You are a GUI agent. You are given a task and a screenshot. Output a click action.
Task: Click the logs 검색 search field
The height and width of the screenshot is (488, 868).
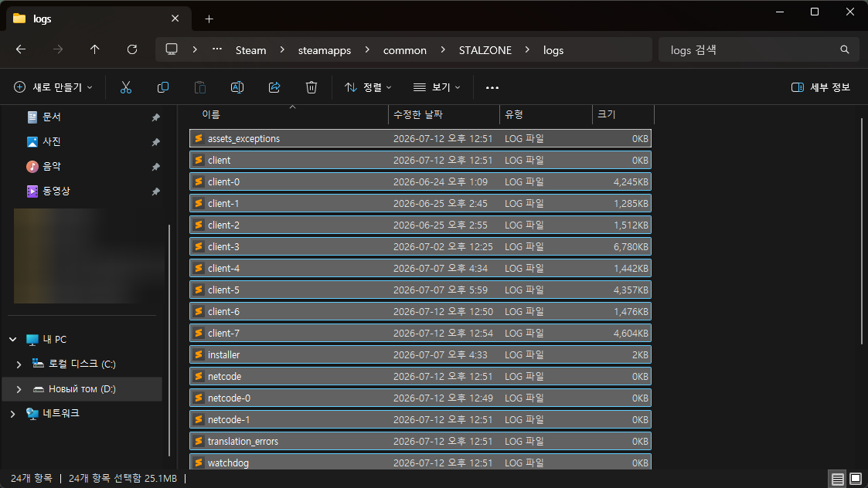click(754, 49)
